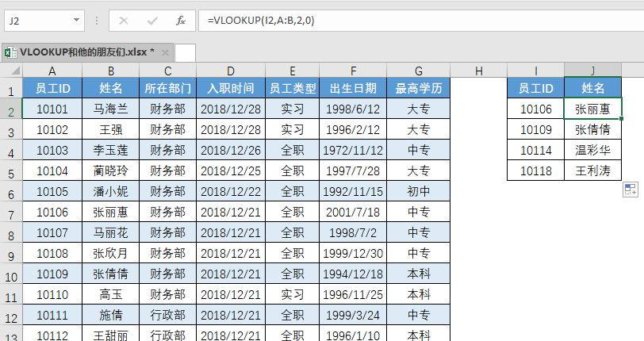Screen dimensions: 644x341
Task: Confirm the formula with the checkmark icon
Action: 152,21
